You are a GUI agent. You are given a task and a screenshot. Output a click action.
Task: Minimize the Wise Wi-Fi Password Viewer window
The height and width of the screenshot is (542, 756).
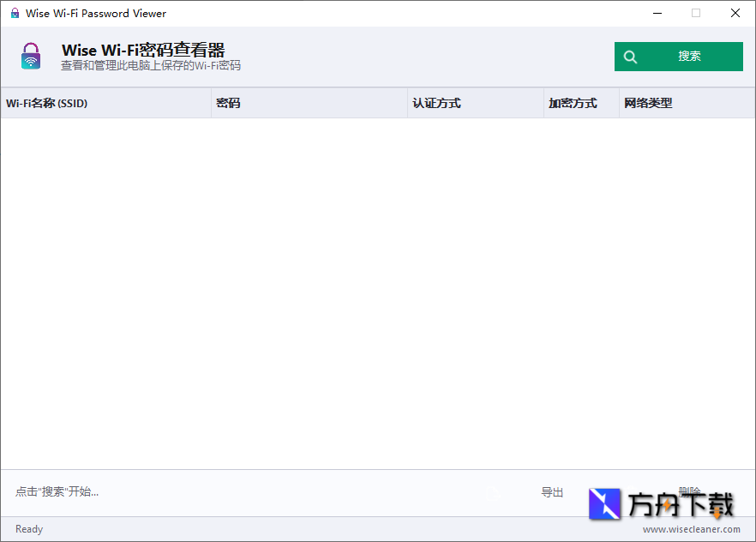click(657, 13)
